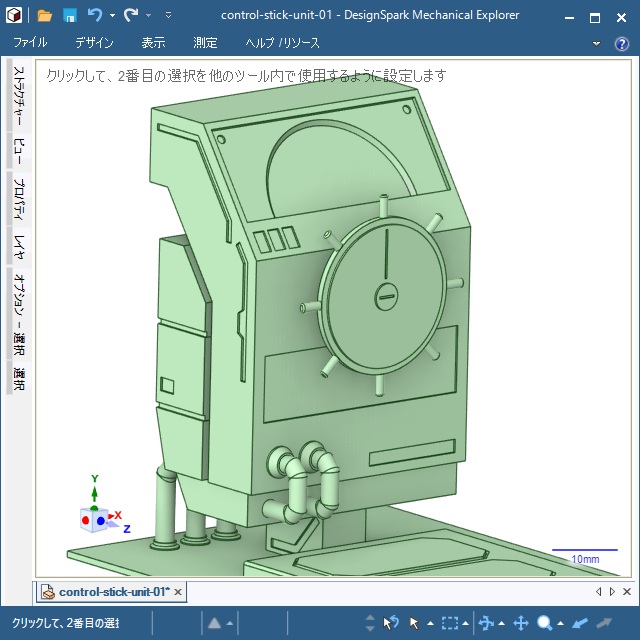Open the 測定 ribbon tab
Screen dimensions: 640x640
pos(205,43)
